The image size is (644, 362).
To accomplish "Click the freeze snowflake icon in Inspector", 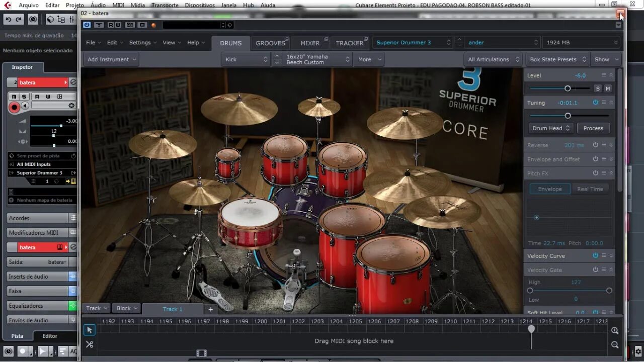I will point(71,106).
